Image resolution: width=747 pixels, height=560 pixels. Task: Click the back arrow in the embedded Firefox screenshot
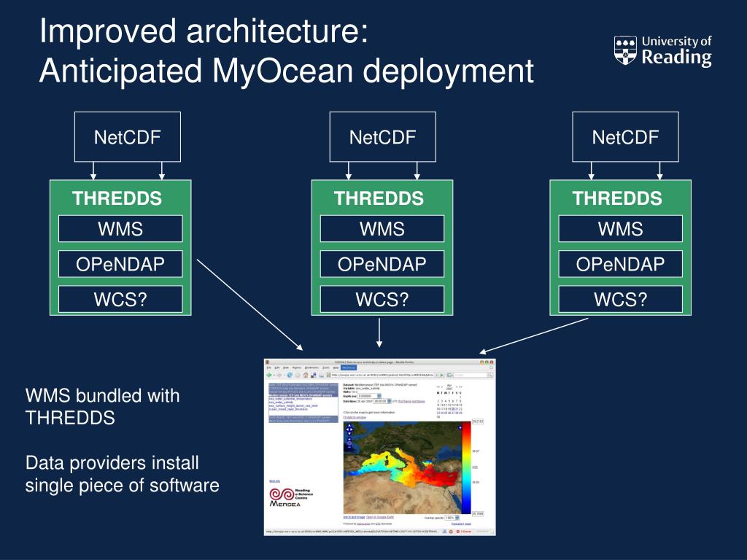coord(269,376)
